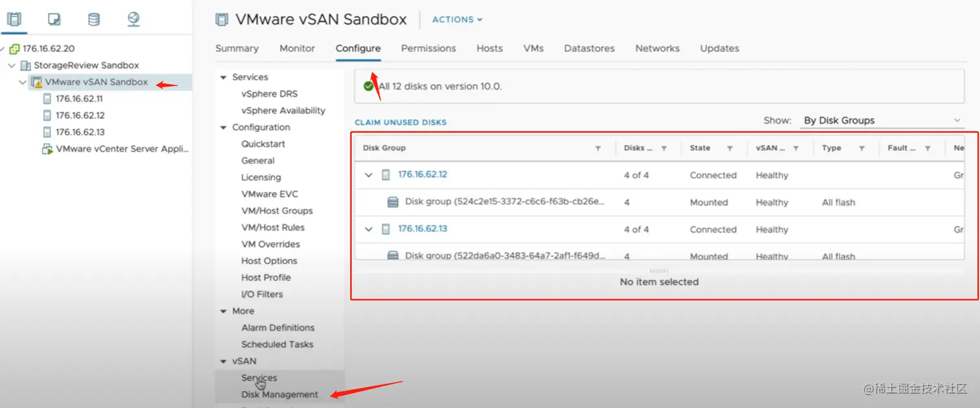
Task: Select VMware vCenter Server Appliance in tree
Action: 122,149
